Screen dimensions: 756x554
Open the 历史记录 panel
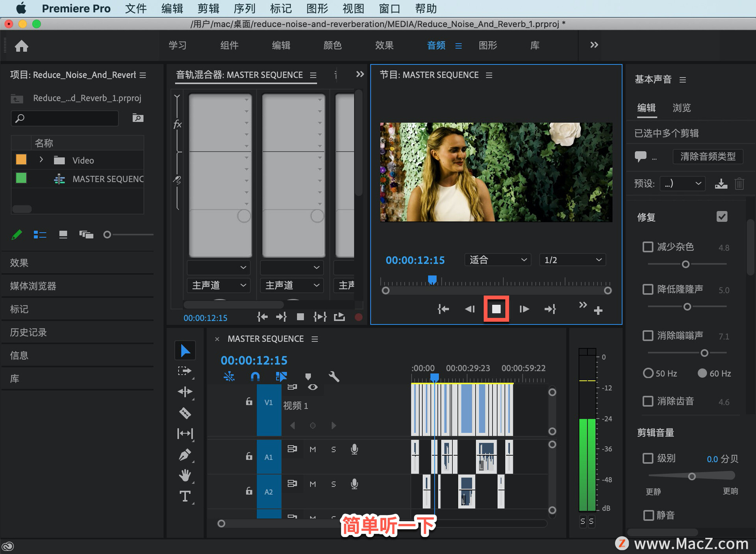[x=28, y=332]
